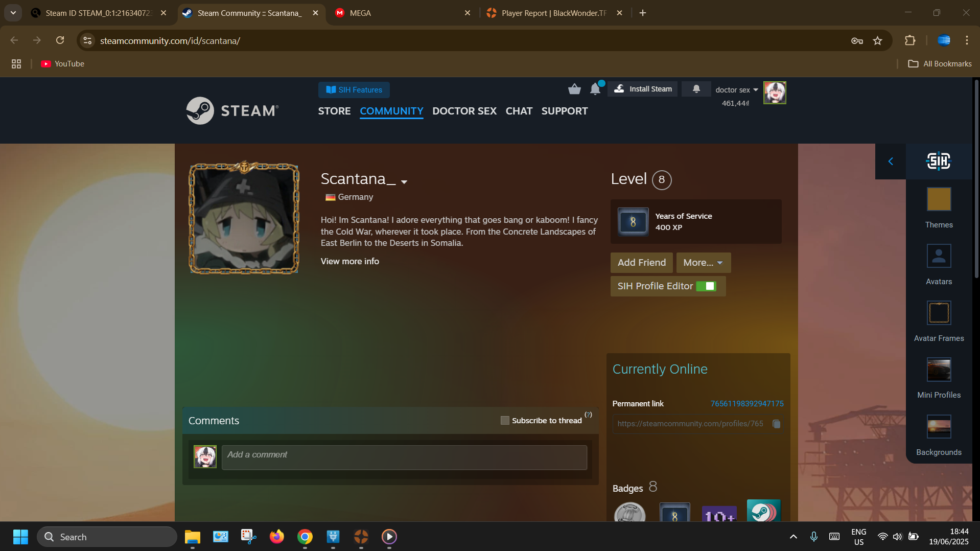Show hidden system tray icons

(x=794, y=537)
